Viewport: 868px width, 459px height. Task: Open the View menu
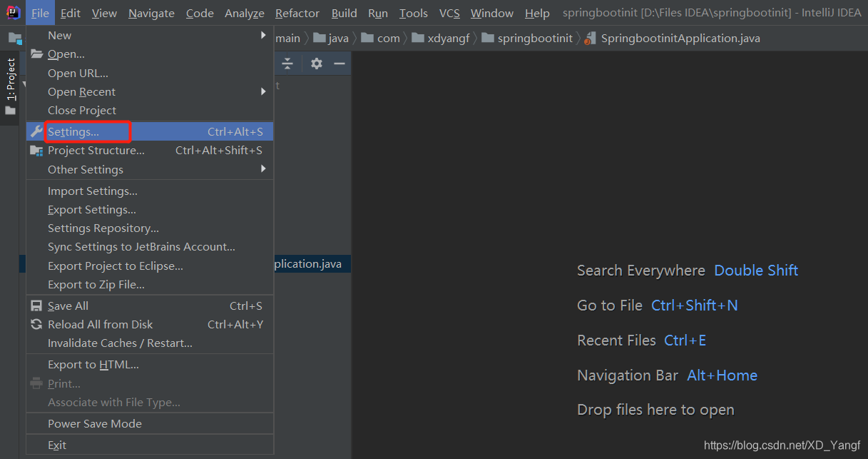pyautogui.click(x=104, y=13)
